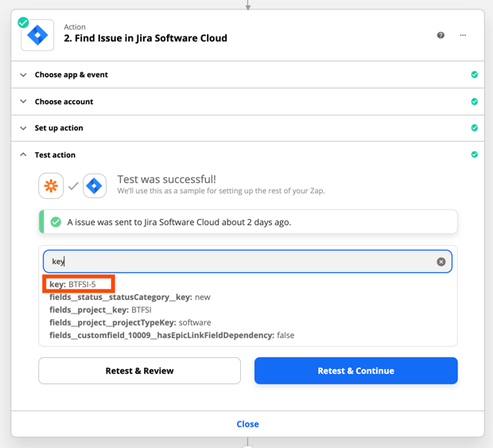Click the green check on Test action row

(x=475, y=154)
